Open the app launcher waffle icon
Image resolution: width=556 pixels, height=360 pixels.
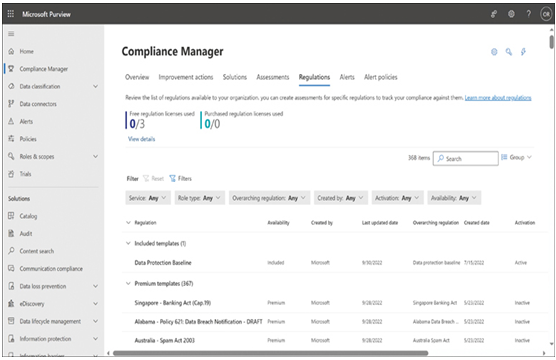pyautogui.click(x=11, y=14)
